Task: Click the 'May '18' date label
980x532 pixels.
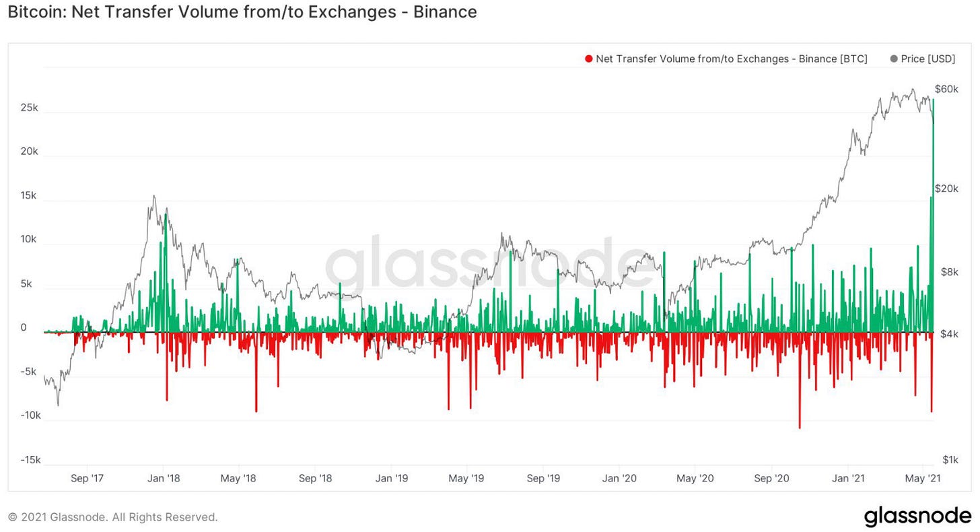Action: (x=239, y=478)
